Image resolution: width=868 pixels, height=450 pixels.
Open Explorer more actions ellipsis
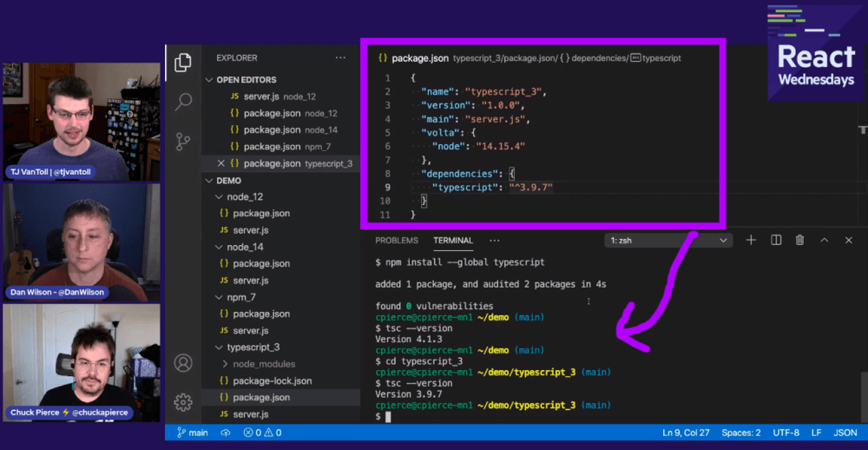click(340, 57)
